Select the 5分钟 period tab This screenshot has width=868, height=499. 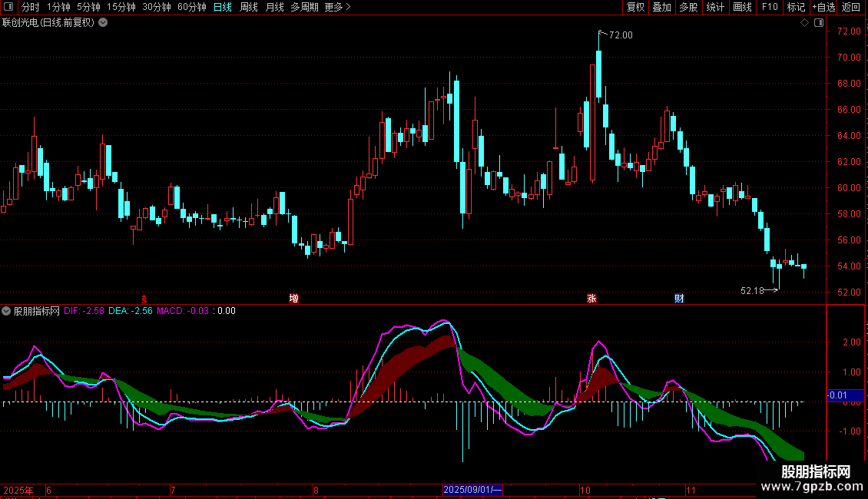pos(88,7)
